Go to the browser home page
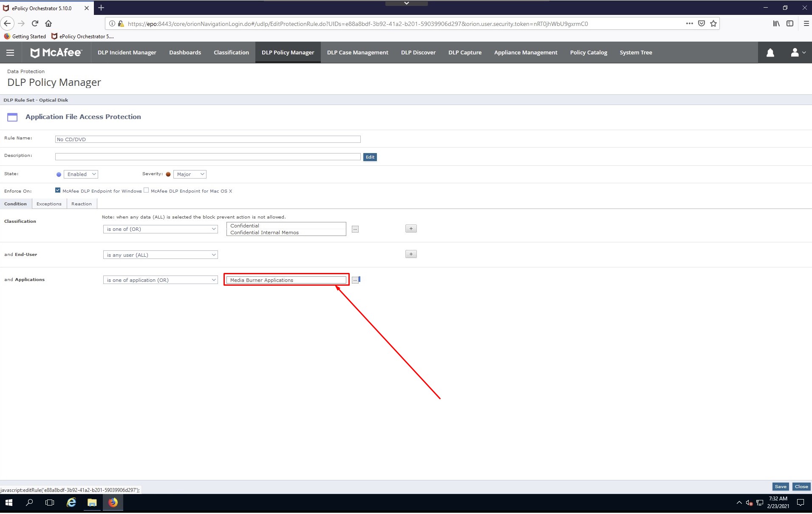The width and height of the screenshot is (812, 514). [x=48, y=23]
